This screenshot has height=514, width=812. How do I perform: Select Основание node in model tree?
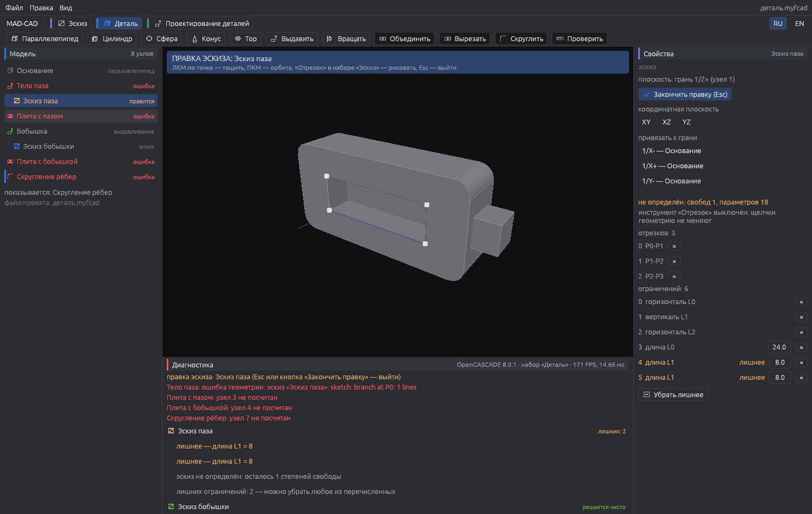pyautogui.click(x=81, y=71)
